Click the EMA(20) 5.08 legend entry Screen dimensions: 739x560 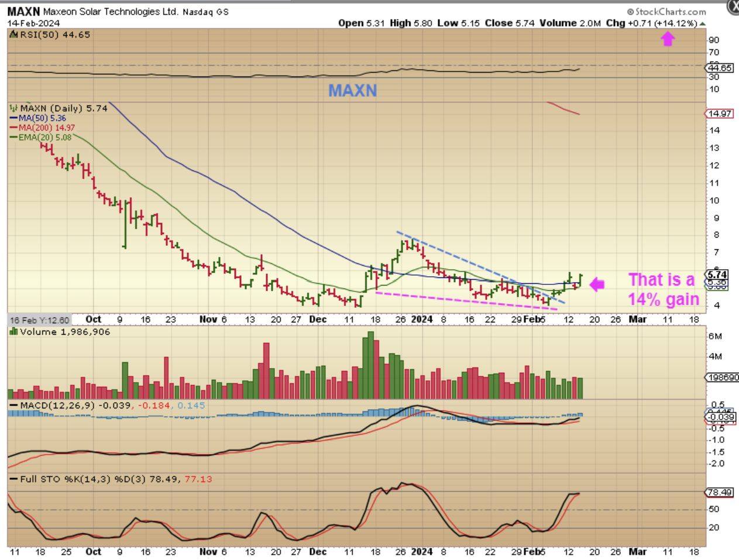point(40,138)
